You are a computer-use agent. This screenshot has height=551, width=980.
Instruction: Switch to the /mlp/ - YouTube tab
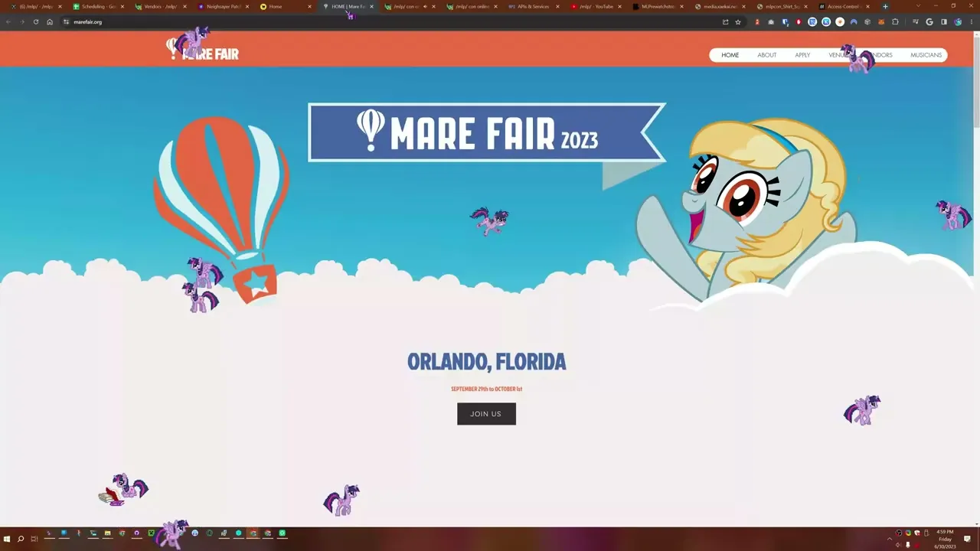595,6
